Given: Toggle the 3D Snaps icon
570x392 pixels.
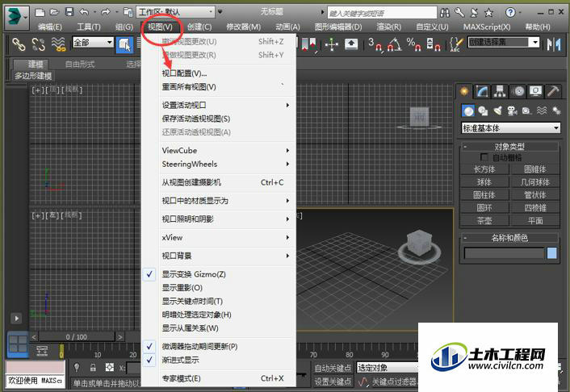Looking at the screenshot, I should (375, 44).
